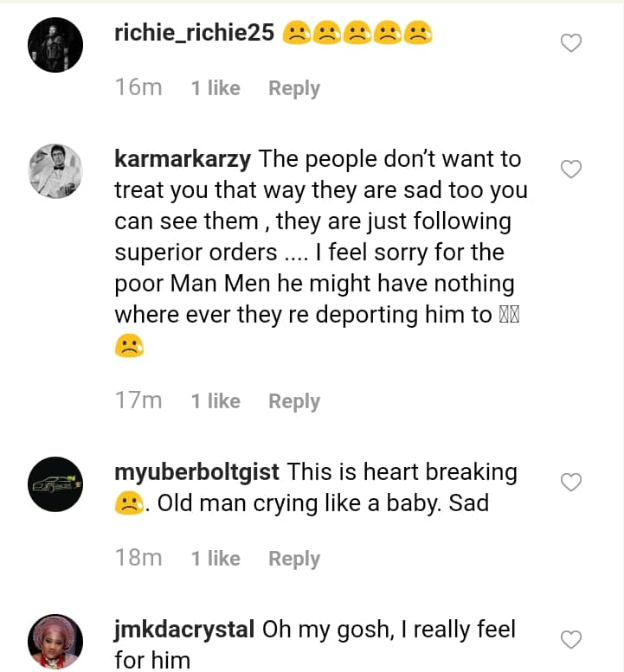
Task: Tap the heart on myuberboltgist's comment
Action: point(571,483)
